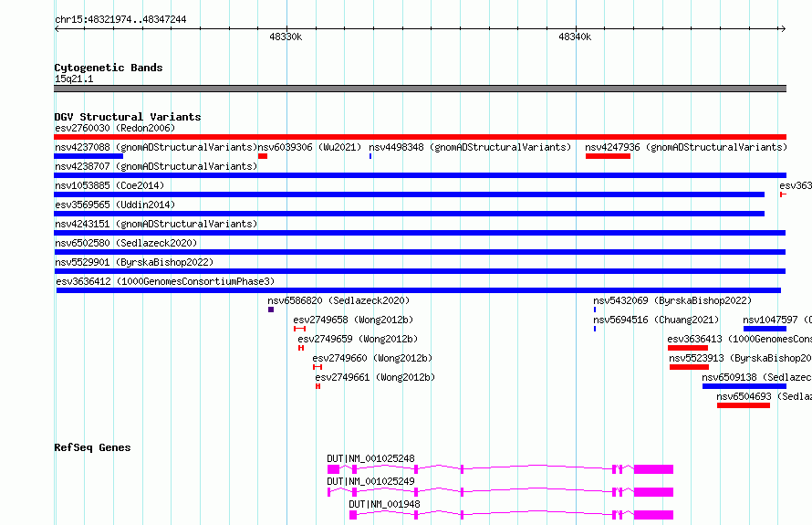
Task: Select the blue nsv4238707 variant bar
Action: point(420,175)
